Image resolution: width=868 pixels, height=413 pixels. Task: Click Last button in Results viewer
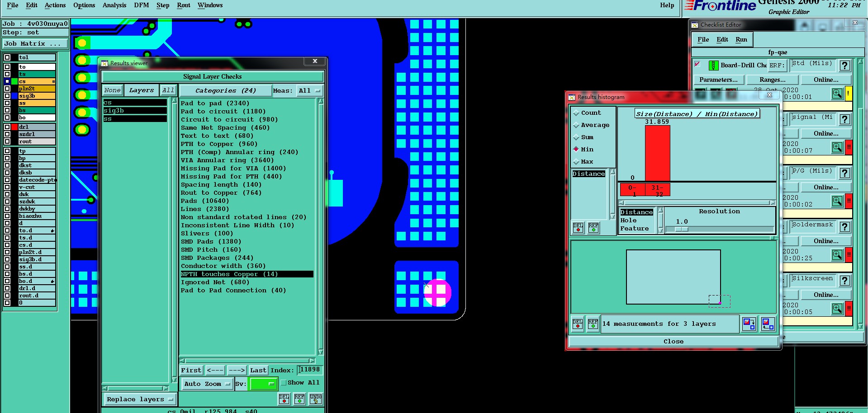pyautogui.click(x=258, y=371)
